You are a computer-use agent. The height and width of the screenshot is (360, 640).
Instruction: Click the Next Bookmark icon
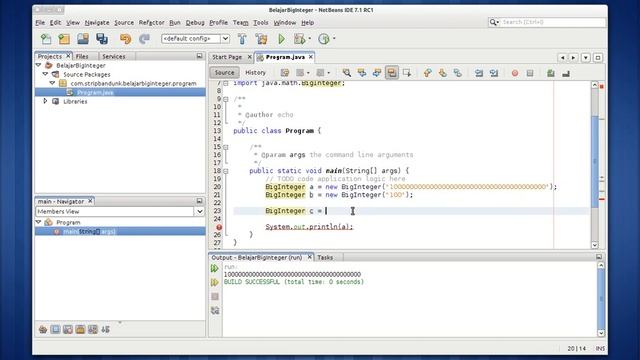coord(442,73)
